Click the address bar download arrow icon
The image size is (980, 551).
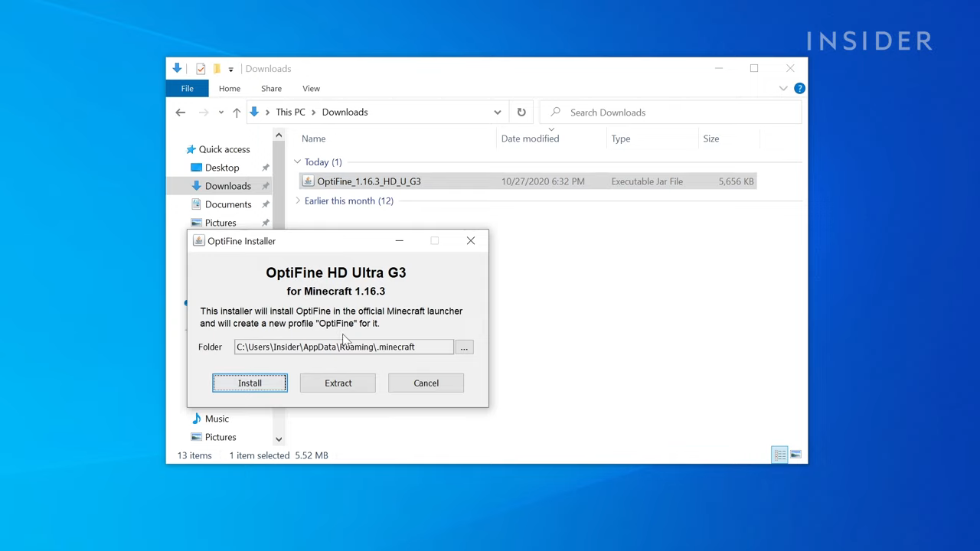pyautogui.click(x=254, y=112)
